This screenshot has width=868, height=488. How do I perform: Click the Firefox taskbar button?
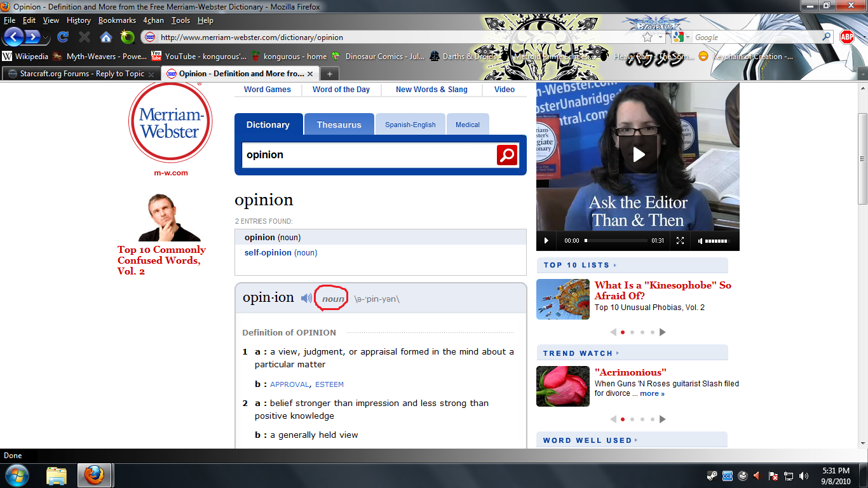(x=94, y=475)
